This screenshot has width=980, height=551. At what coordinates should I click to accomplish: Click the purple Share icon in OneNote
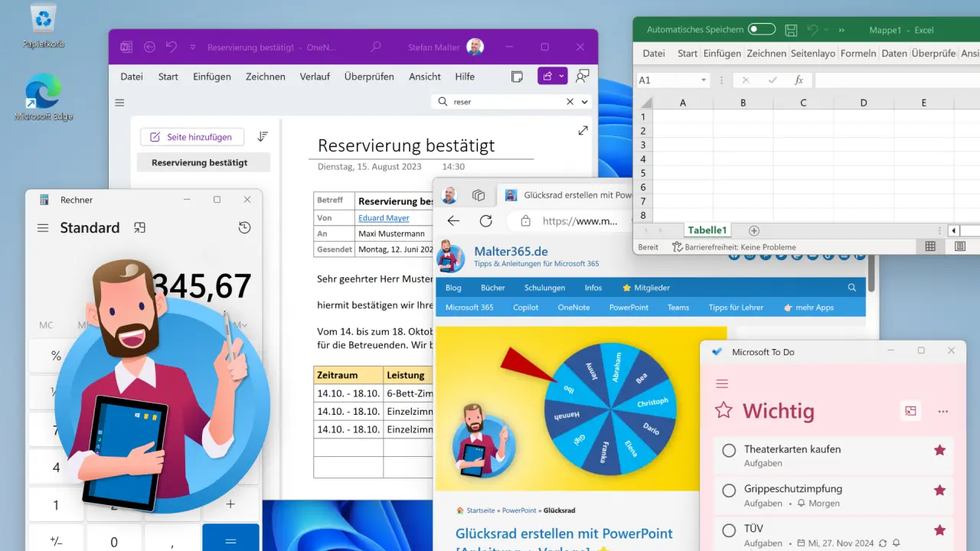546,76
